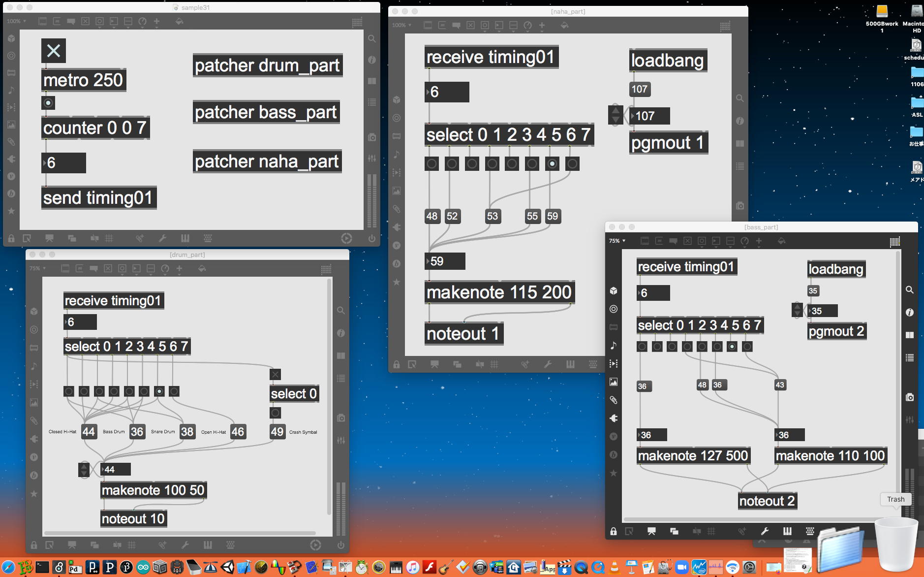Toggle the patcher lock in sample31
This screenshot has width=924, height=577.
tap(11, 238)
